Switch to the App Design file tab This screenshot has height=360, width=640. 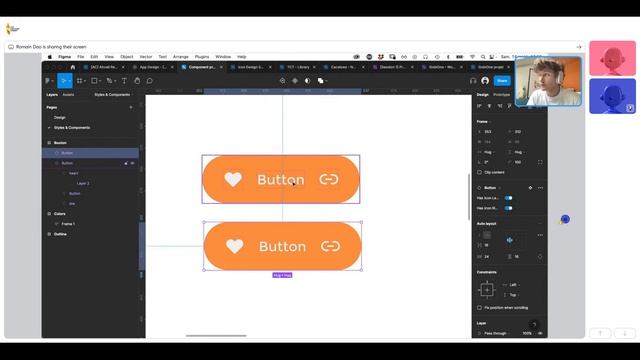point(153,67)
